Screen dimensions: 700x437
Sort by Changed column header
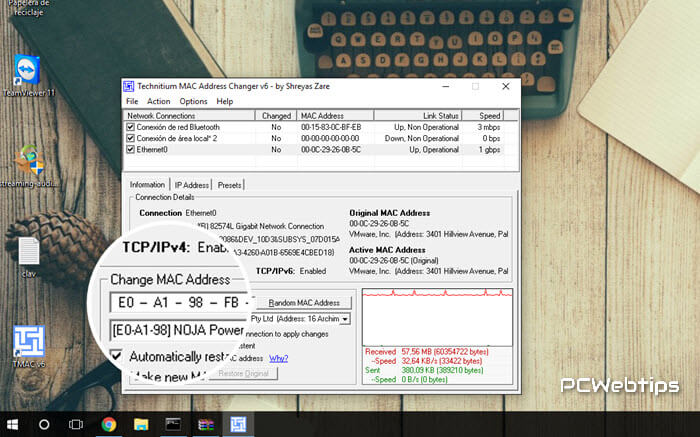[x=276, y=116]
